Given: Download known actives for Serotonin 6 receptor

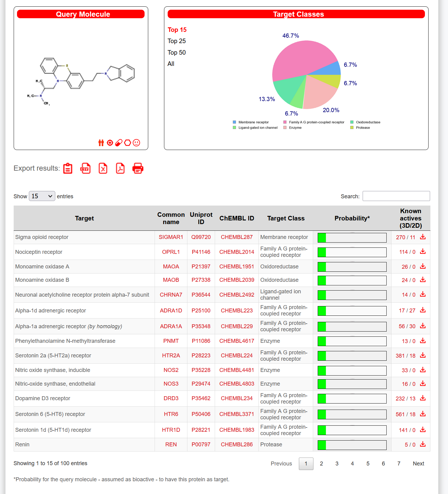Looking at the screenshot, I should point(423,414).
